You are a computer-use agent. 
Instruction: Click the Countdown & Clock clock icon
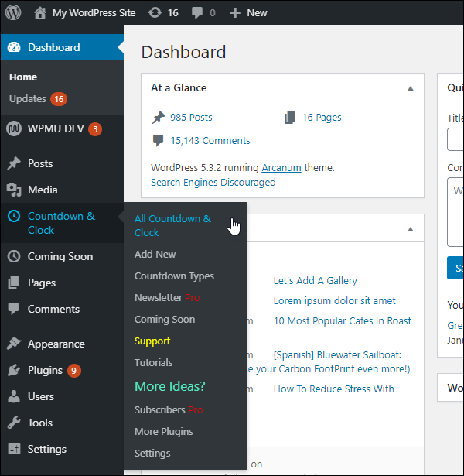14,216
